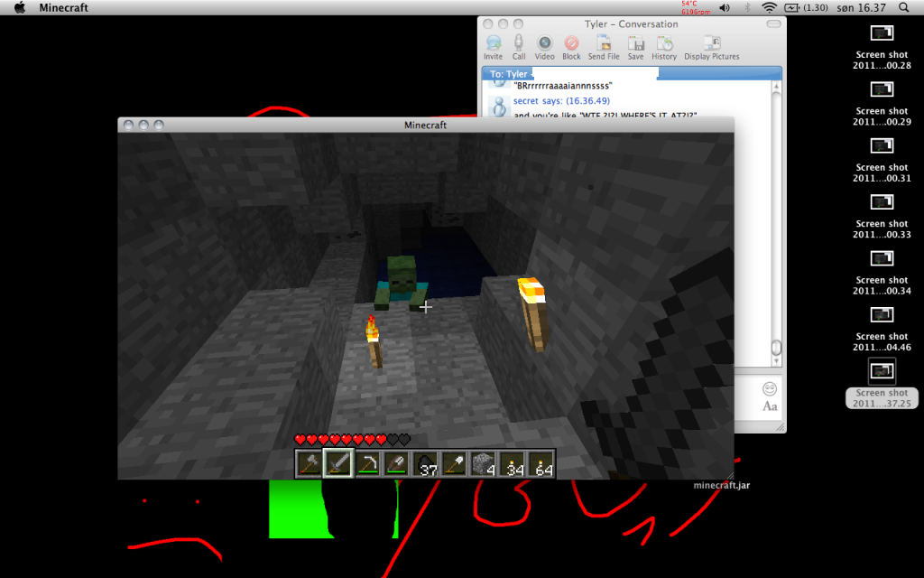Open conversation History
Screen dimensions: 924x578
coord(664,43)
